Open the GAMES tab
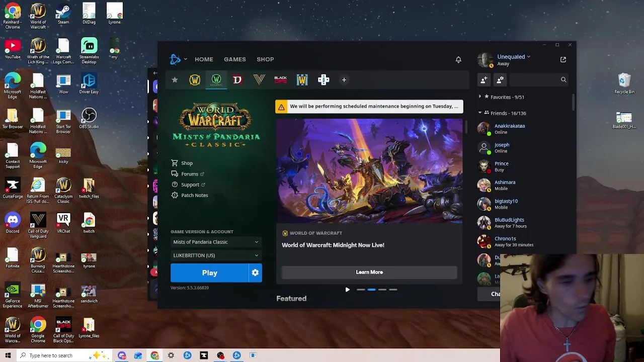Image resolution: width=644 pixels, height=362 pixels. coord(235,59)
